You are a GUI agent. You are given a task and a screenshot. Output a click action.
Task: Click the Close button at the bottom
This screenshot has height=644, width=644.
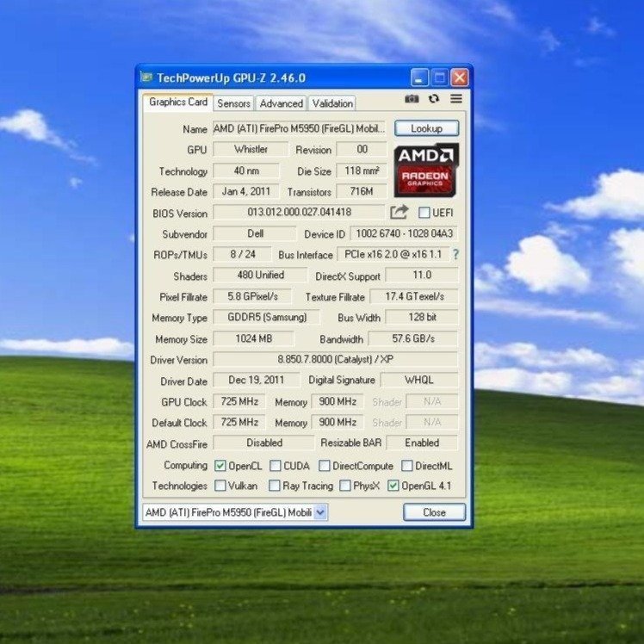434,512
